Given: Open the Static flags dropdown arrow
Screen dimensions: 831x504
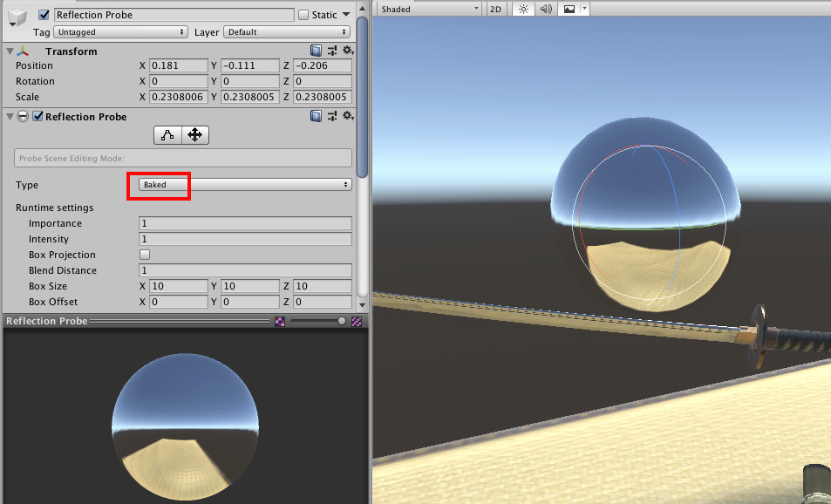Looking at the screenshot, I should coord(346,14).
